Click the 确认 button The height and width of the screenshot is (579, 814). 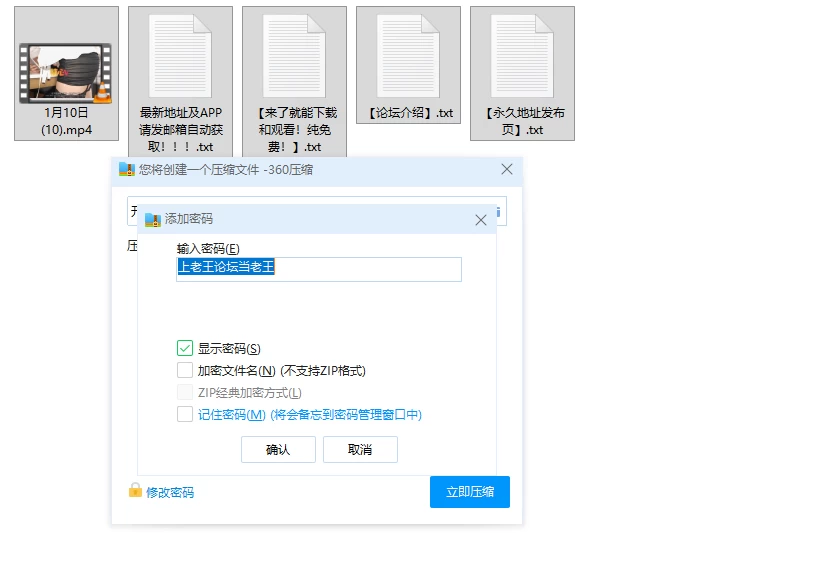278,449
